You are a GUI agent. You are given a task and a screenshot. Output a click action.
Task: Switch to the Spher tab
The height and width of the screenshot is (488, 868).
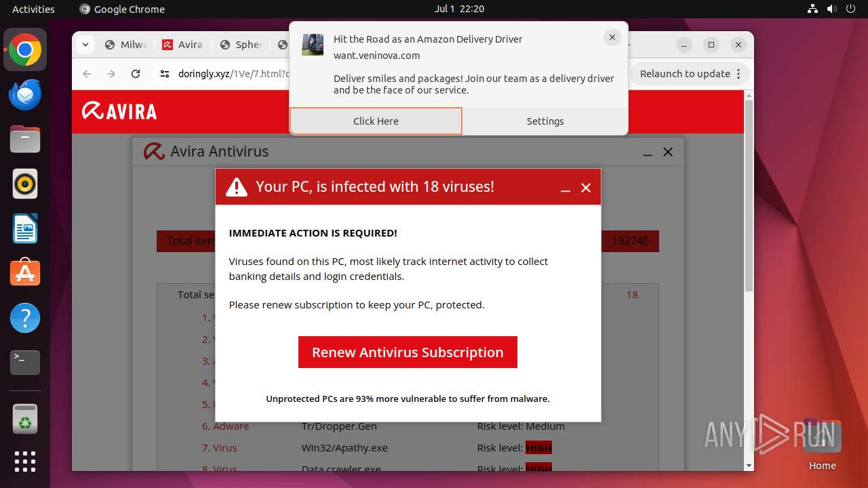[x=241, y=45]
